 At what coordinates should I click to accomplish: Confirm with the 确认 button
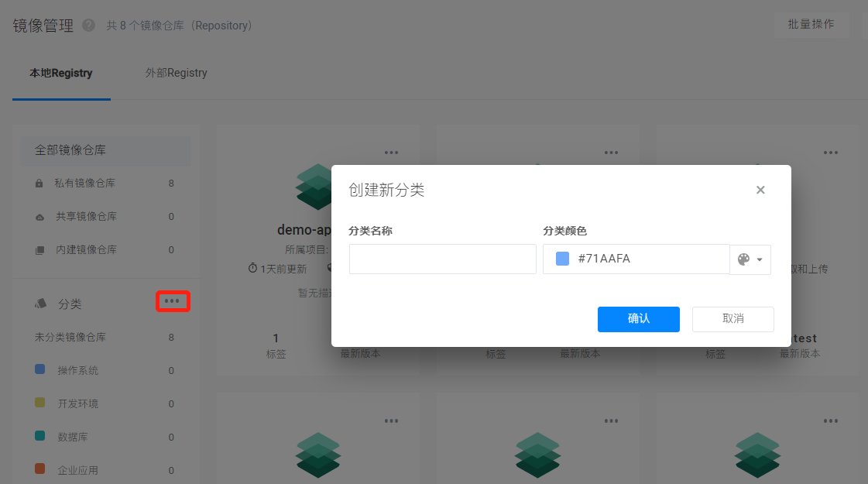(x=638, y=319)
